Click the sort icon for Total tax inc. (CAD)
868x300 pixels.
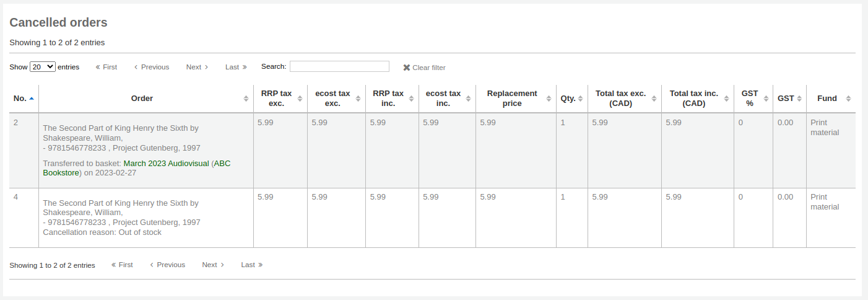click(726, 99)
